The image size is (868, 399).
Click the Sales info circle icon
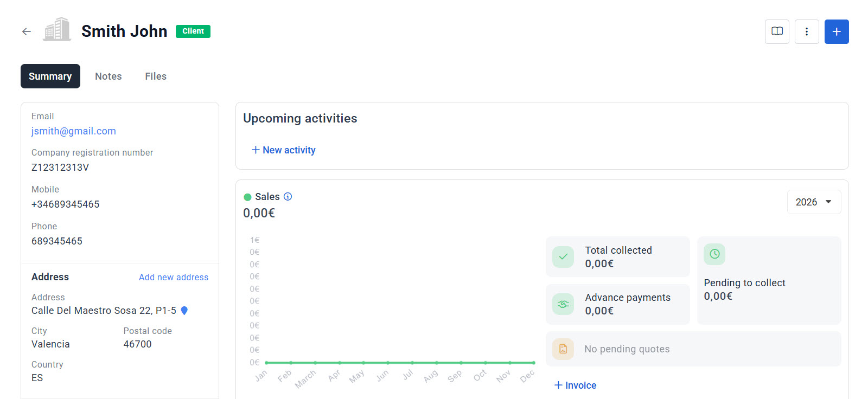pos(288,197)
